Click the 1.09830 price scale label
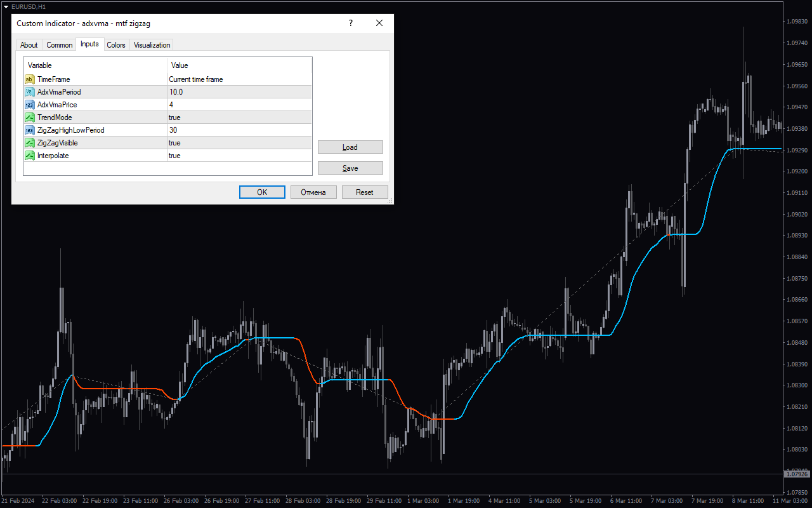812x508 pixels. 797,22
